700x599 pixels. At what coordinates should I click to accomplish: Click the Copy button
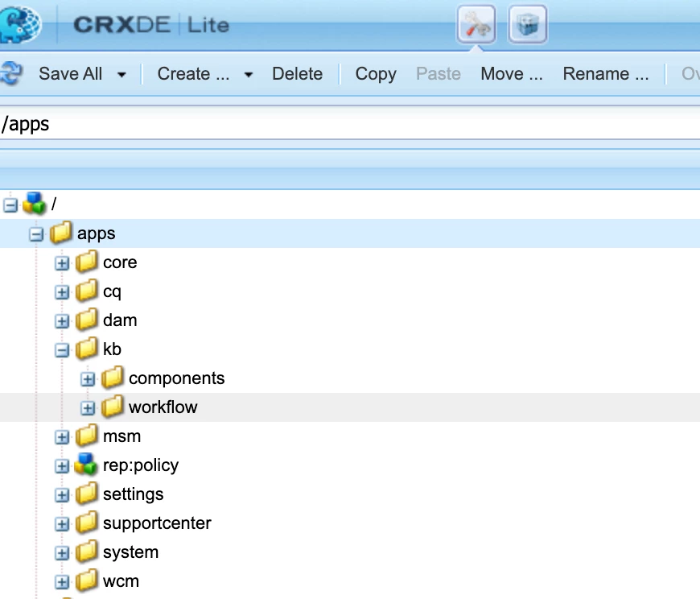[x=376, y=74]
